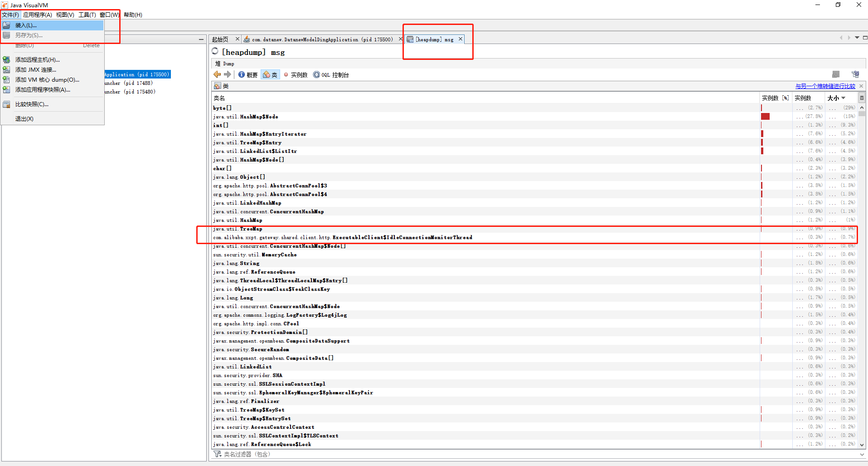Screen dimensions: 868x466
Task: Click scrollbar up arrow in class table
Action: click(x=862, y=108)
